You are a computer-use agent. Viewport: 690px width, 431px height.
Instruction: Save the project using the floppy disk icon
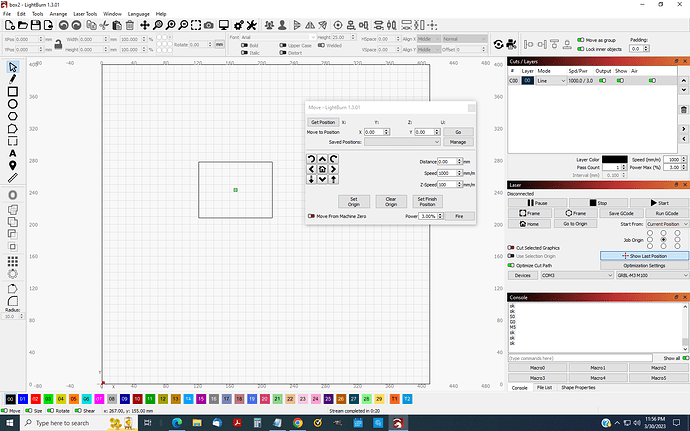click(x=36, y=25)
